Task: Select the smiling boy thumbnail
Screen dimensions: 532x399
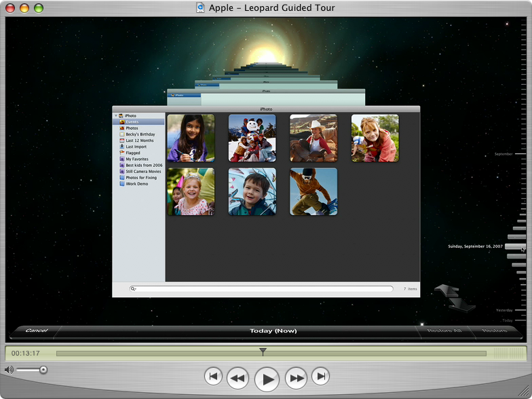Action: (252, 191)
